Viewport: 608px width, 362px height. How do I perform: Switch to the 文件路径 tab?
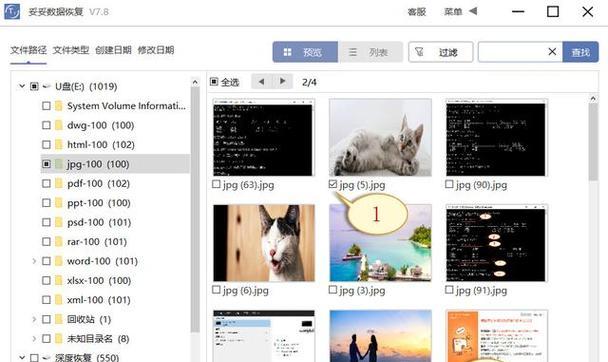[28, 50]
